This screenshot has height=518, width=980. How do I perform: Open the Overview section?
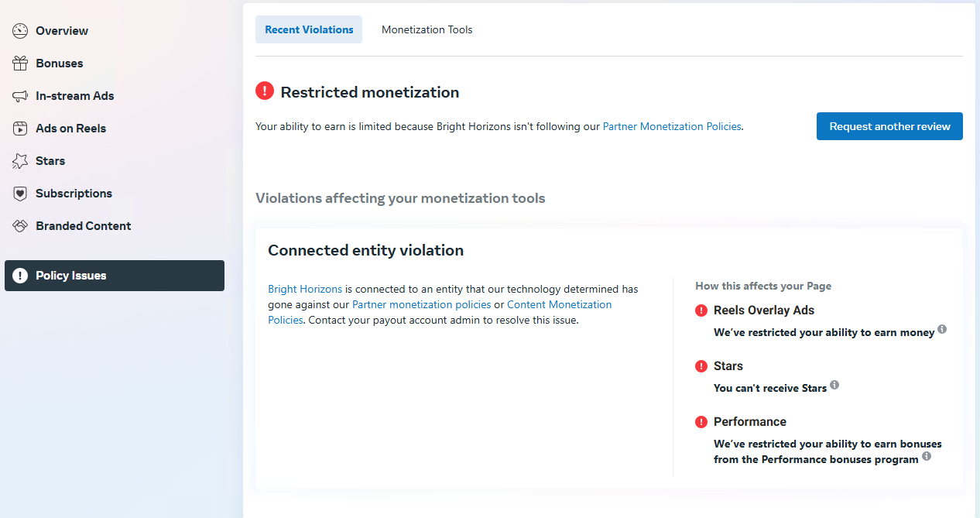[x=115, y=31]
